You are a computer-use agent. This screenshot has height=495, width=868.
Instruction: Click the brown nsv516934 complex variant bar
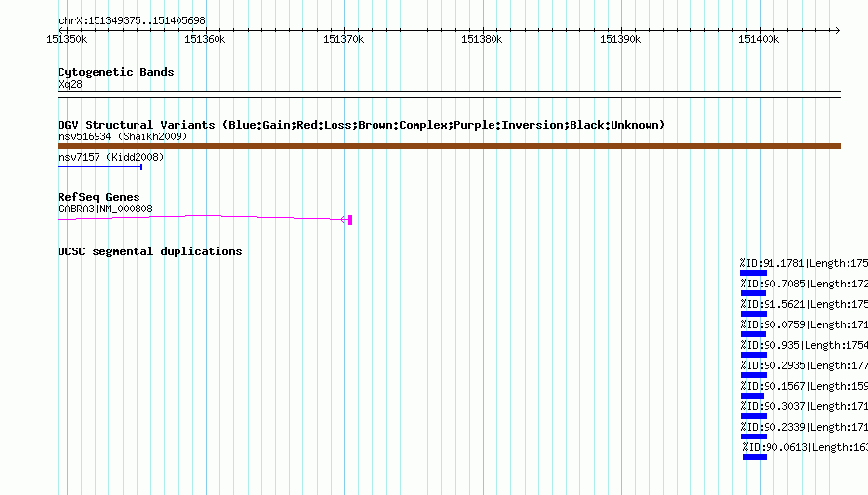click(x=449, y=146)
